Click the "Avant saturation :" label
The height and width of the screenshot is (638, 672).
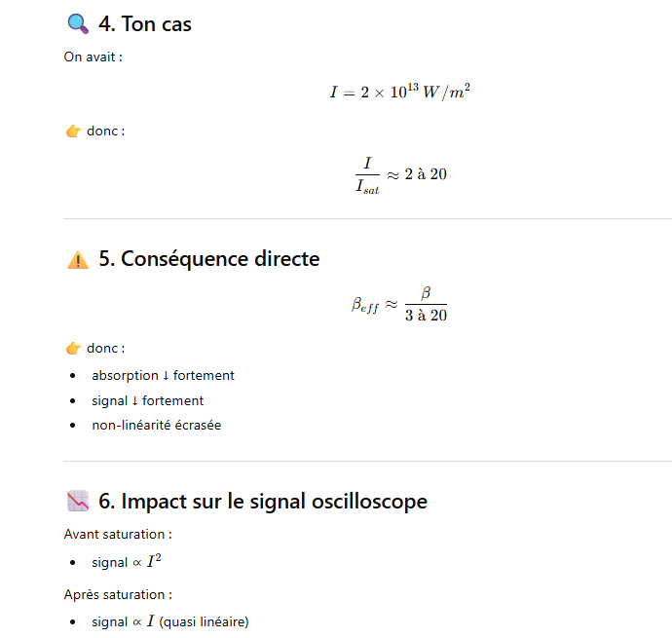pyautogui.click(x=118, y=534)
